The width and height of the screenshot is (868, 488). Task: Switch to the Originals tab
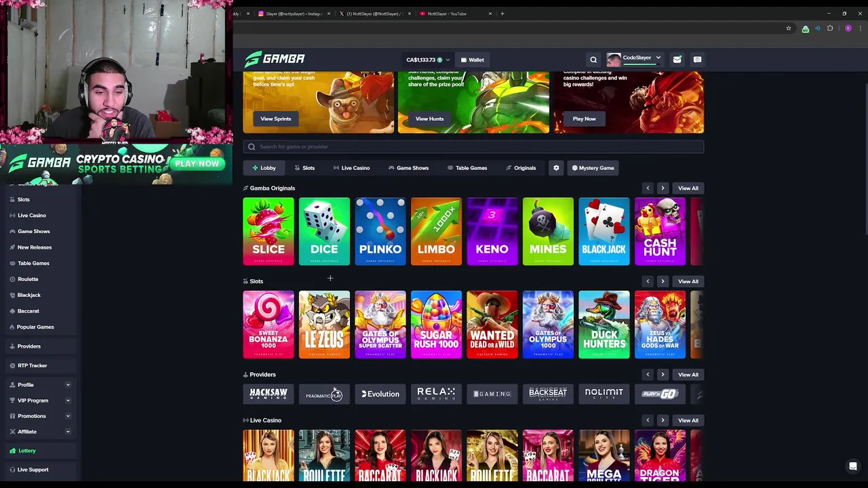click(521, 168)
